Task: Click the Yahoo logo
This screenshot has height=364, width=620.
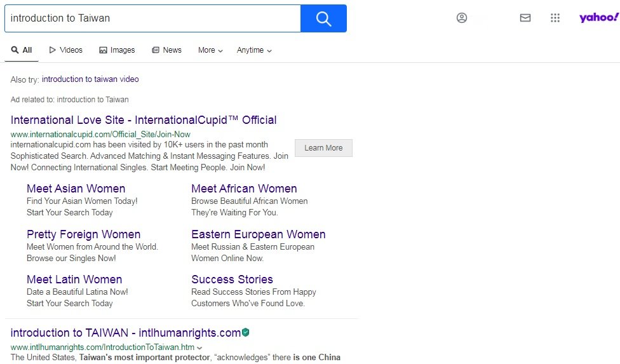Action: pyautogui.click(x=598, y=18)
